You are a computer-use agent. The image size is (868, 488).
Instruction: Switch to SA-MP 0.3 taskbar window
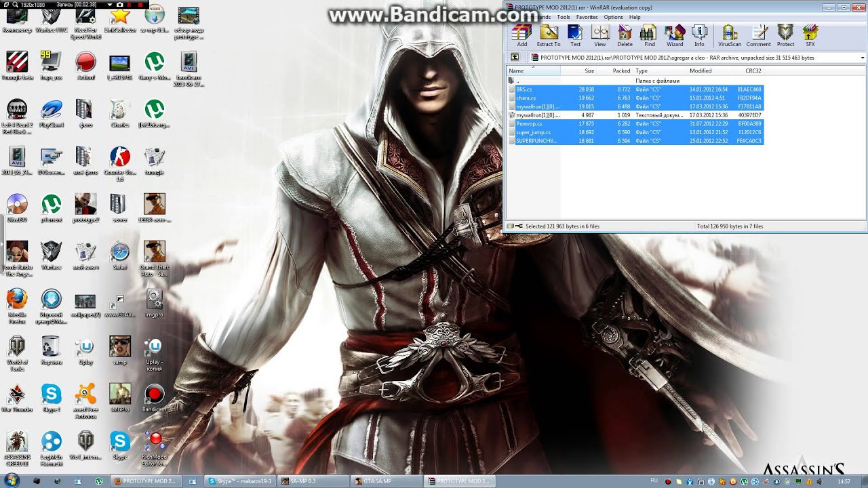coord(312,481)
